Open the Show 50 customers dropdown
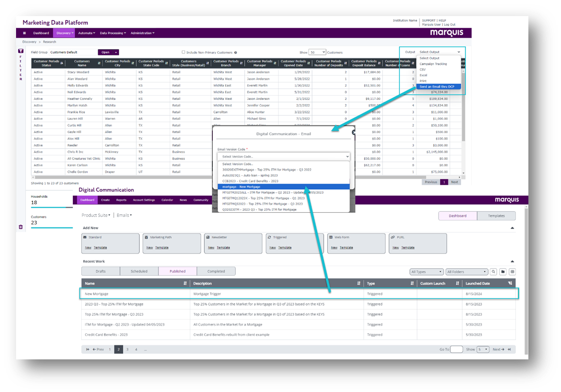The image size is (561, 392). (317, 52)
